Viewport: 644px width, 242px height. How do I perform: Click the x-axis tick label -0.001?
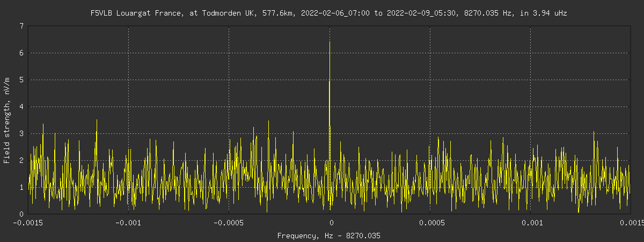128,222
